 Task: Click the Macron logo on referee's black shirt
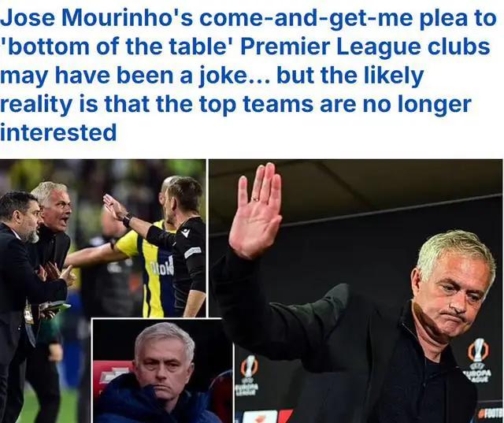point(185,233)
